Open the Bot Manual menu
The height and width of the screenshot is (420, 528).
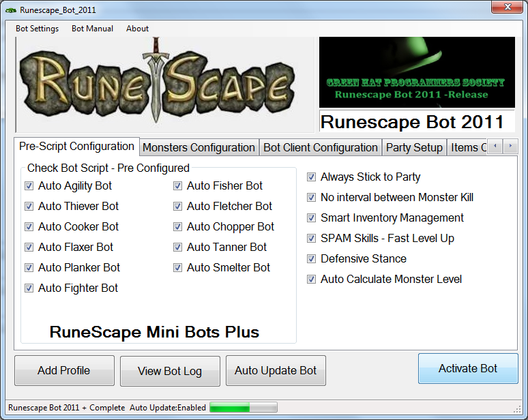92,29
